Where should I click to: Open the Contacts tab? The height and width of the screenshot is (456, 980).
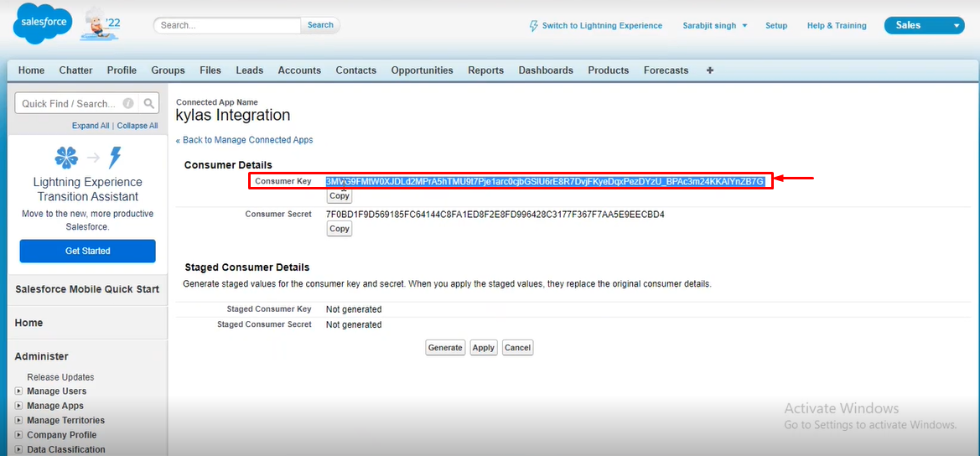point(356,70)
